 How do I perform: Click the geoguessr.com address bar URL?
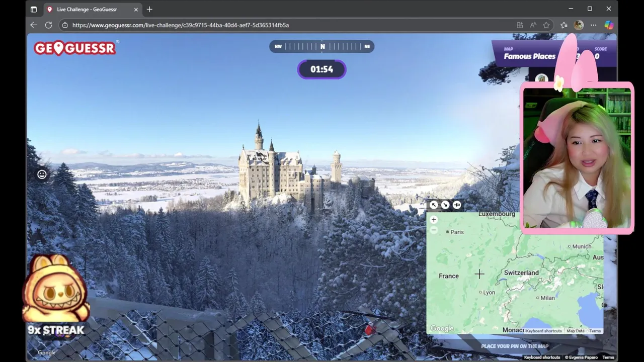pyautogui.click(x=181, y=25)
